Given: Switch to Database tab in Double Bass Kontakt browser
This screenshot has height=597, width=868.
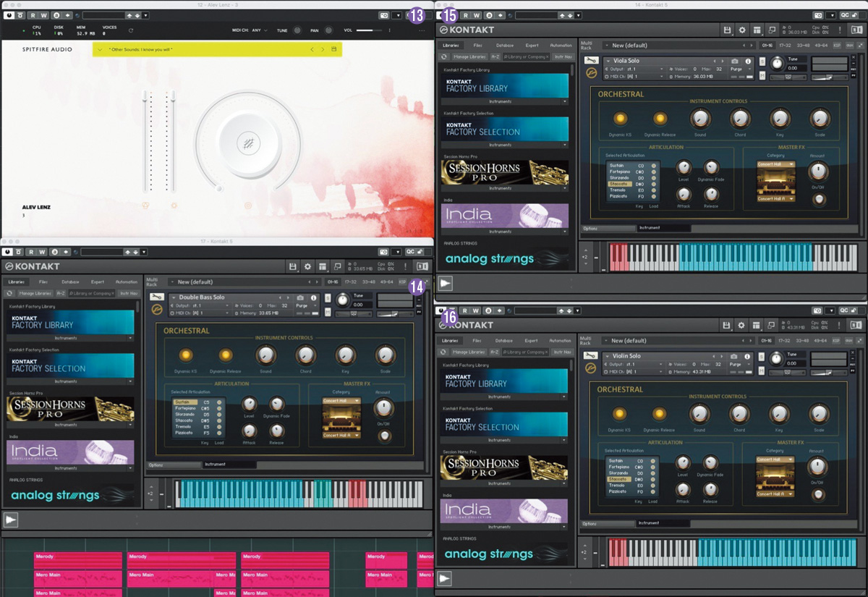Looking at the screenshot, I should tap(70, 281).
